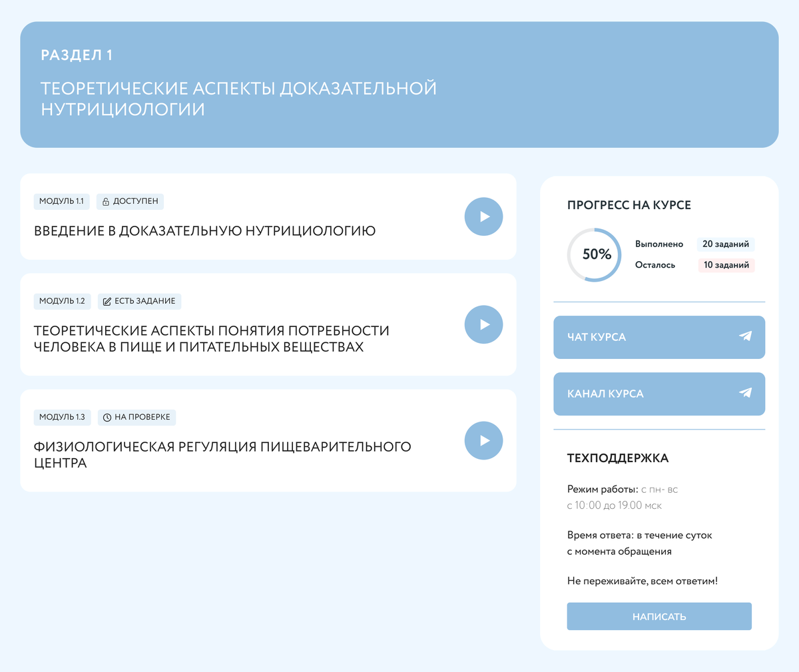The height and width of the screenshot is (672, 799).
Task: Select the МОДУЛЬ 1.2 tag
Action: [x=62, y=301]
